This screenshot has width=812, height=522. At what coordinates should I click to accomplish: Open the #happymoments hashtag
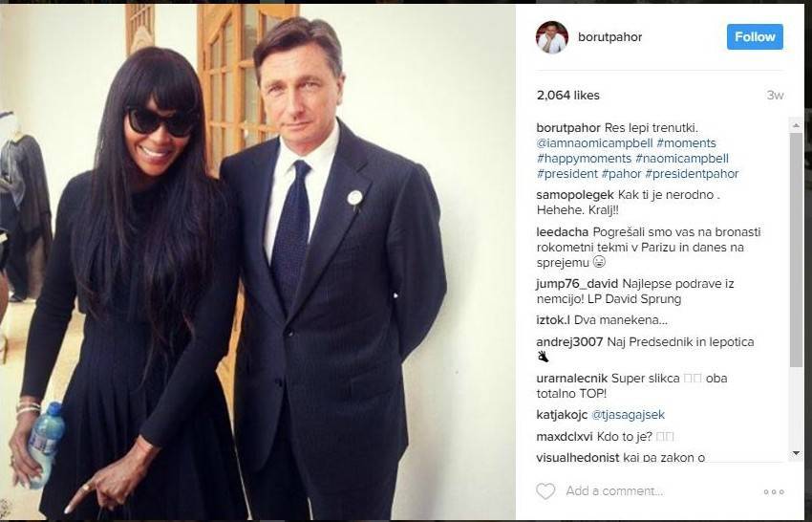point(584,158)
